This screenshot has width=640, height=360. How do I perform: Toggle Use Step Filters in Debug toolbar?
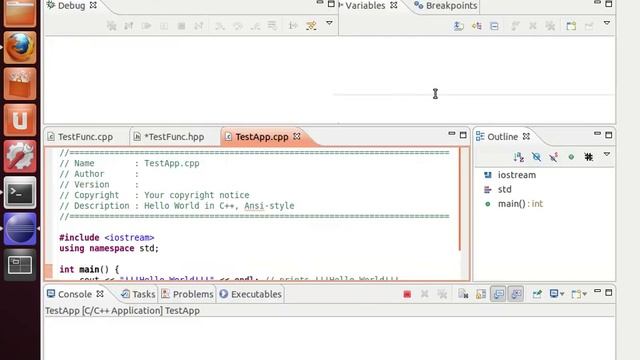(x=311, y=26)
